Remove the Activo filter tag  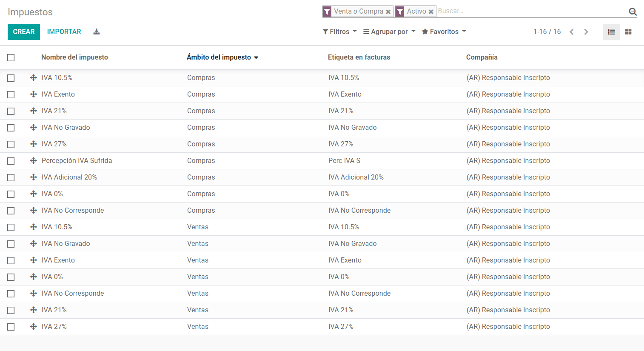(431, 12)
